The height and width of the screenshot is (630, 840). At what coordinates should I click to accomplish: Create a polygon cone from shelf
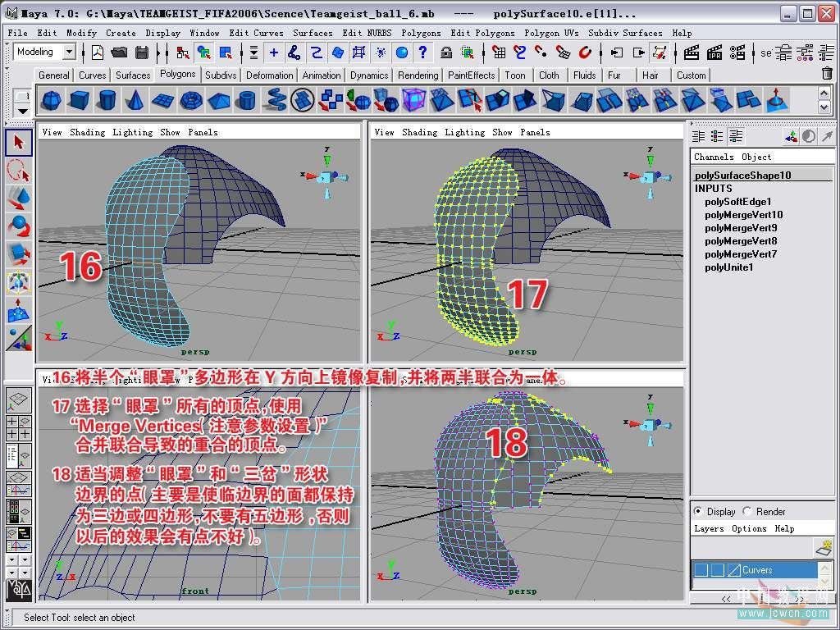tap(135, 101)
